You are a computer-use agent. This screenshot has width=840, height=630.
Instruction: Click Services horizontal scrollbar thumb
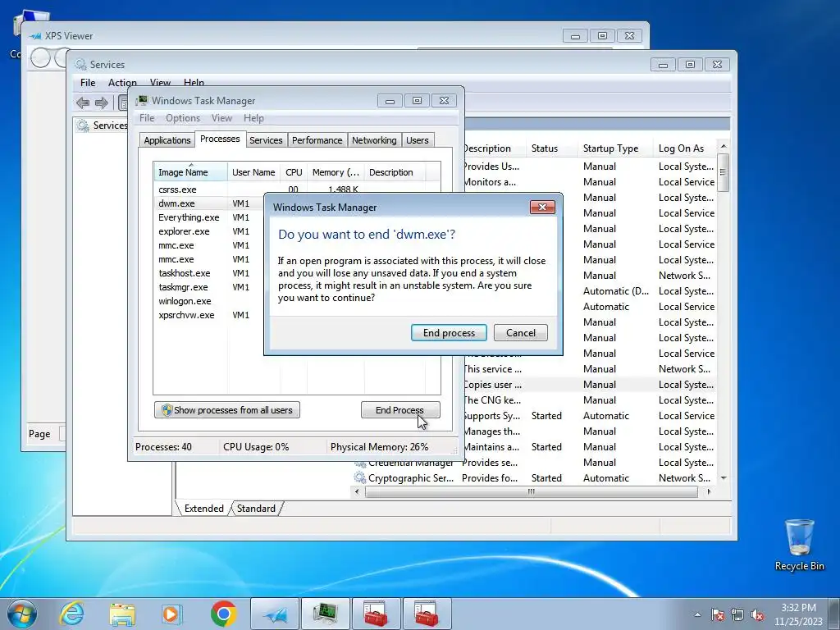click(531, 491)
